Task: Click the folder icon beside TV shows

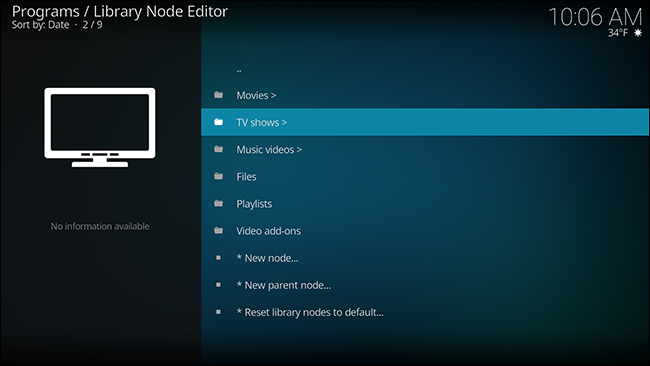Action: tap(218, 122)
